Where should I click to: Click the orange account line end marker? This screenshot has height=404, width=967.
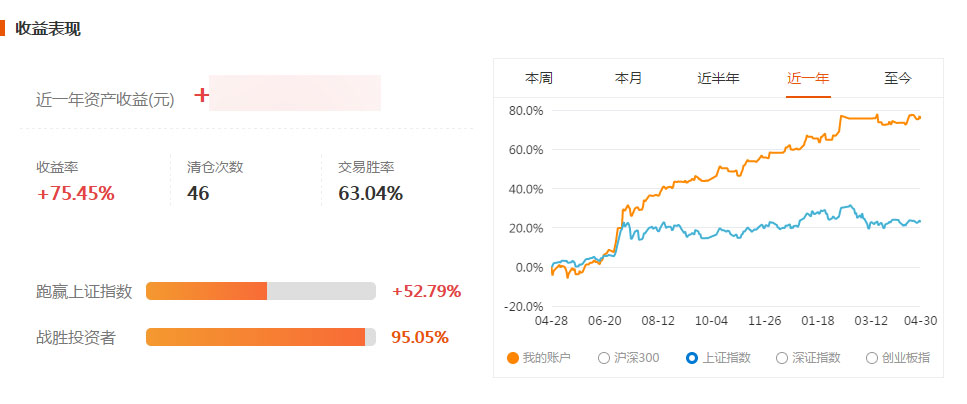[920, 117]
